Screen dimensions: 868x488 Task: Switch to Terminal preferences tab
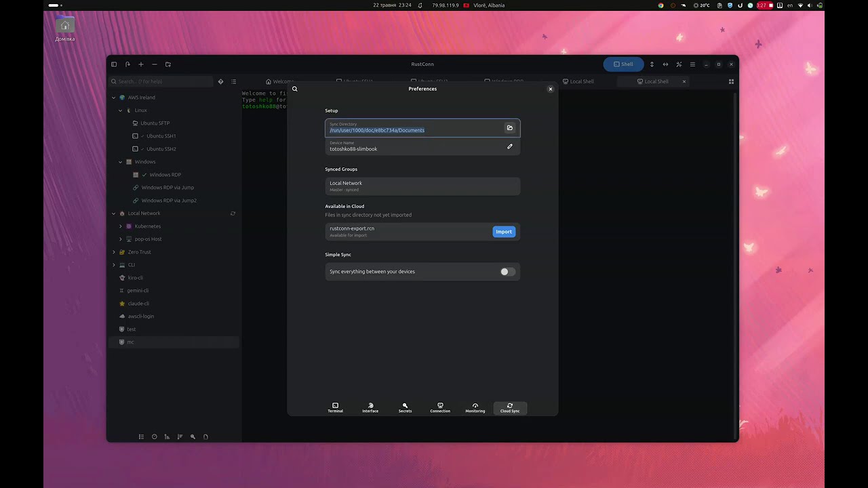point(335,407)
